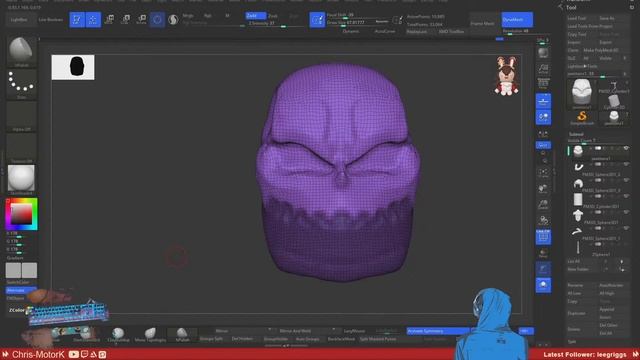Click the Move view icon on right shelf
This screenshot has height=360, width=640.
pos(543,189)
